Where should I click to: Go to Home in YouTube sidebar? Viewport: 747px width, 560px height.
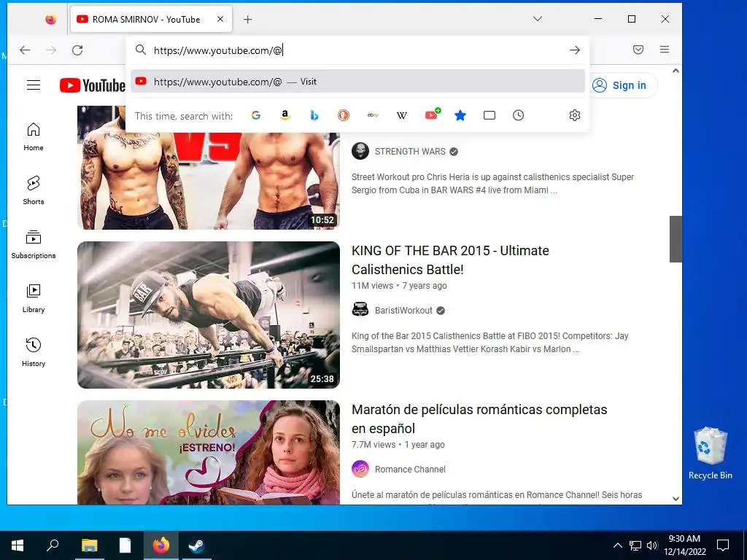(34, 136)
